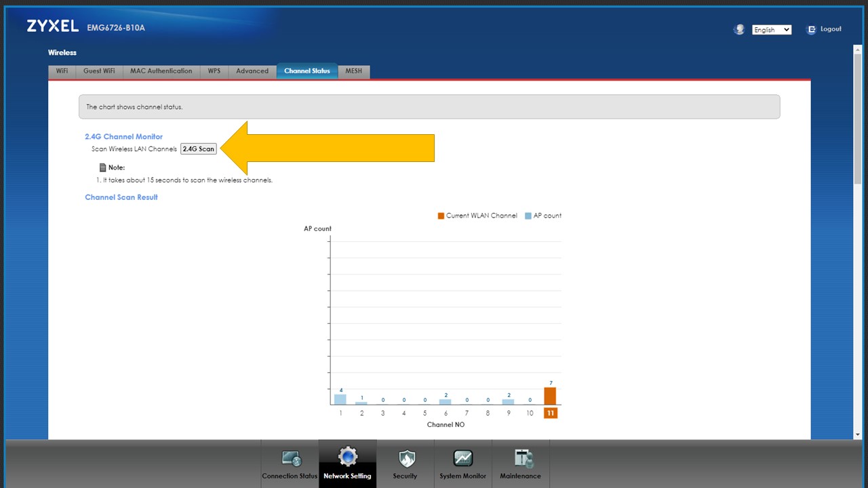Switch to the WiFi tab
This screenshot has height=488, width=868.
click(x=62, y=71)
